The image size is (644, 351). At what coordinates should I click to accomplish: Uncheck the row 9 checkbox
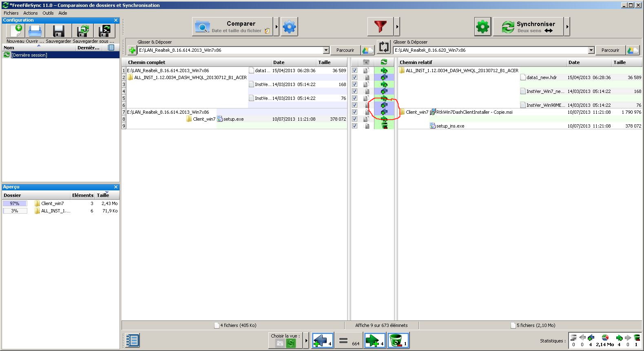[354, 126]
